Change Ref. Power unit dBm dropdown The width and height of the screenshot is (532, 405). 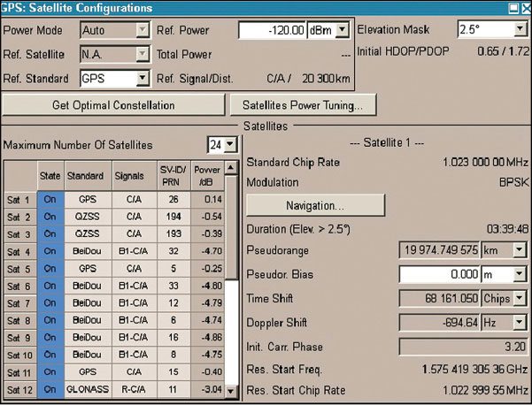pyautogui.click(x=345, y=30)
